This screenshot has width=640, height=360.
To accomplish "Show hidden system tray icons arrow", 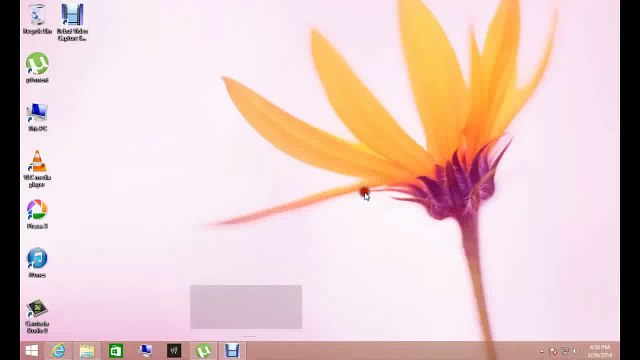I will [542, 351].
